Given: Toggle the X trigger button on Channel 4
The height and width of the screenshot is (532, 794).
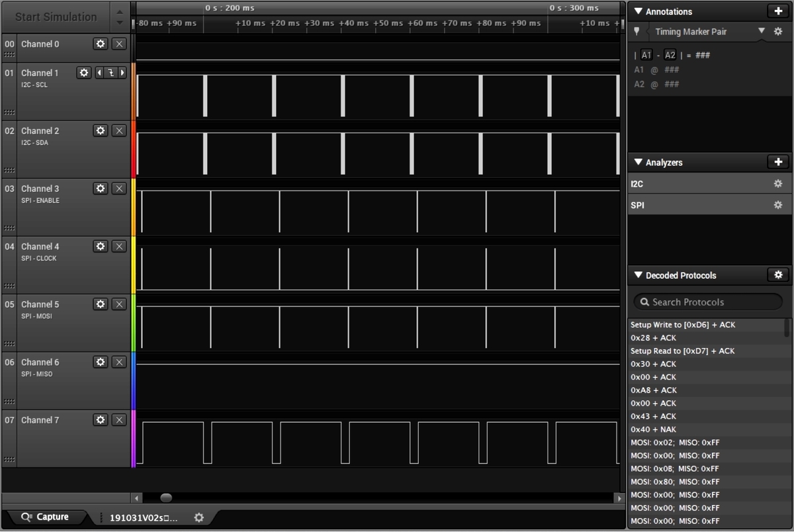Looking at the screenshot, I should click(119, 246).
